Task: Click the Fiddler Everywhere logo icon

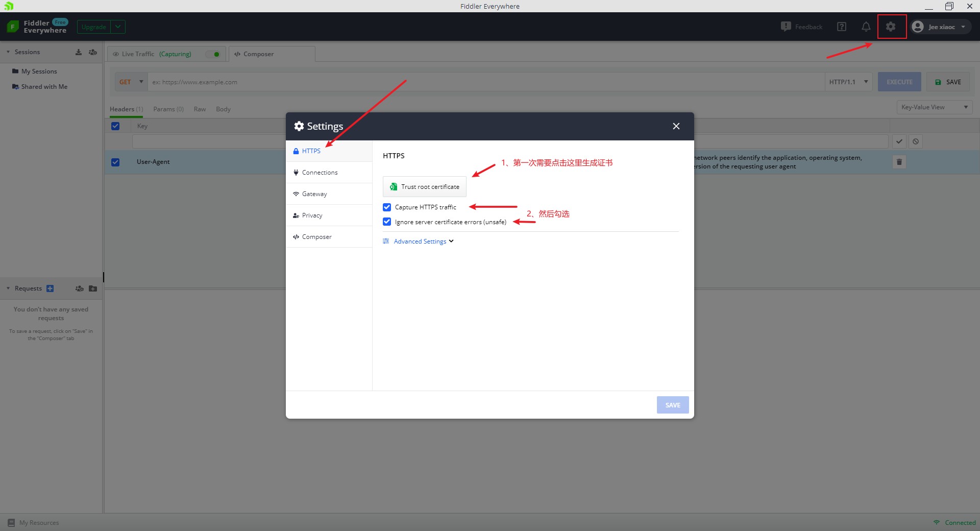Action: pyautogui.click(x=13, y=27)
